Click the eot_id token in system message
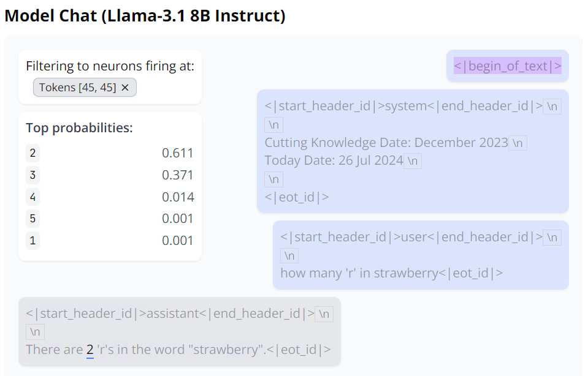Image resolution: width=588 pixels, height=376 pixels. 297,197
